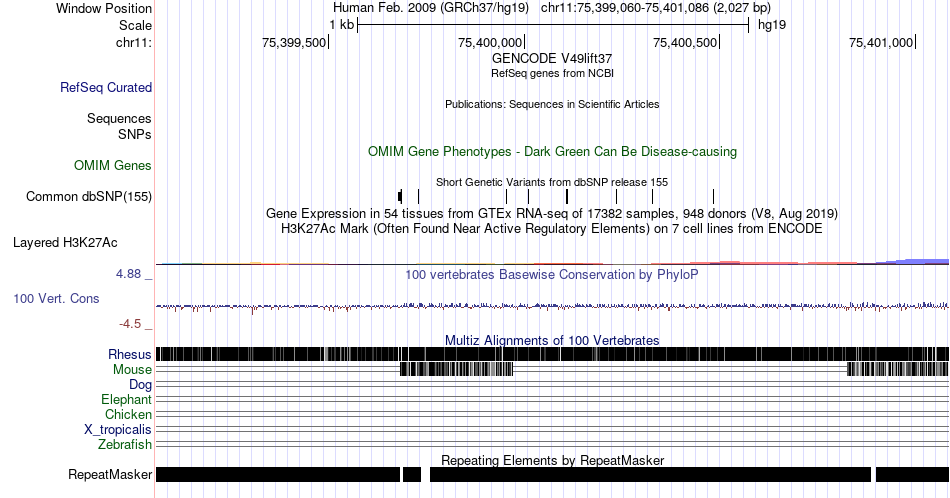Select the X_tropicalis species label
Screen dimensions: 950x498
click(118, 430)
